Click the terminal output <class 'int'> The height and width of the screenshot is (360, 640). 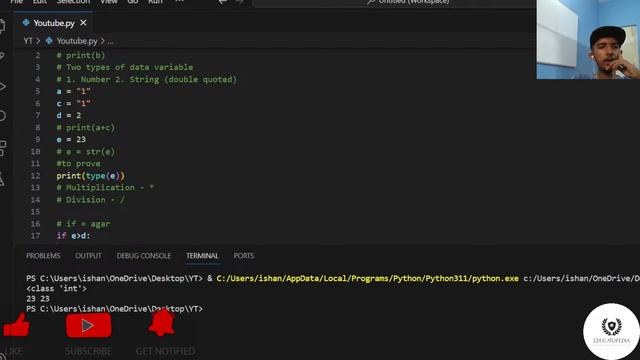56,289
